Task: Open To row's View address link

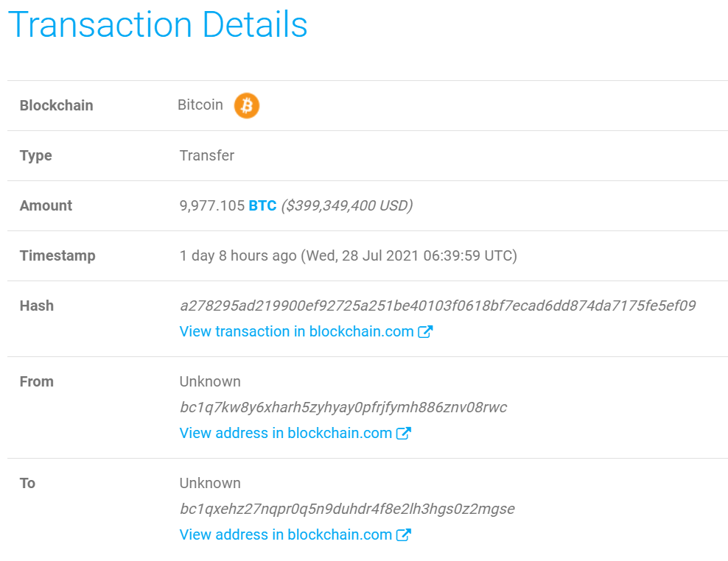Action: [295, 534]
